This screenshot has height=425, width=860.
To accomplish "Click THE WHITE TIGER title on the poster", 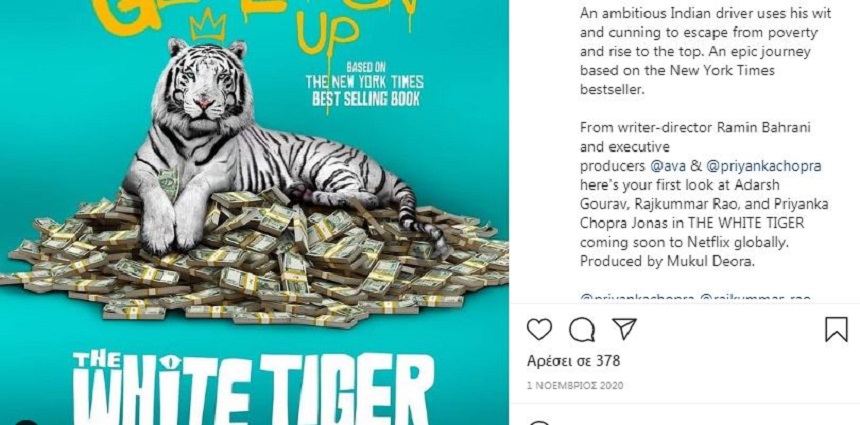I will pyautogui.click(x=253, y=388).
